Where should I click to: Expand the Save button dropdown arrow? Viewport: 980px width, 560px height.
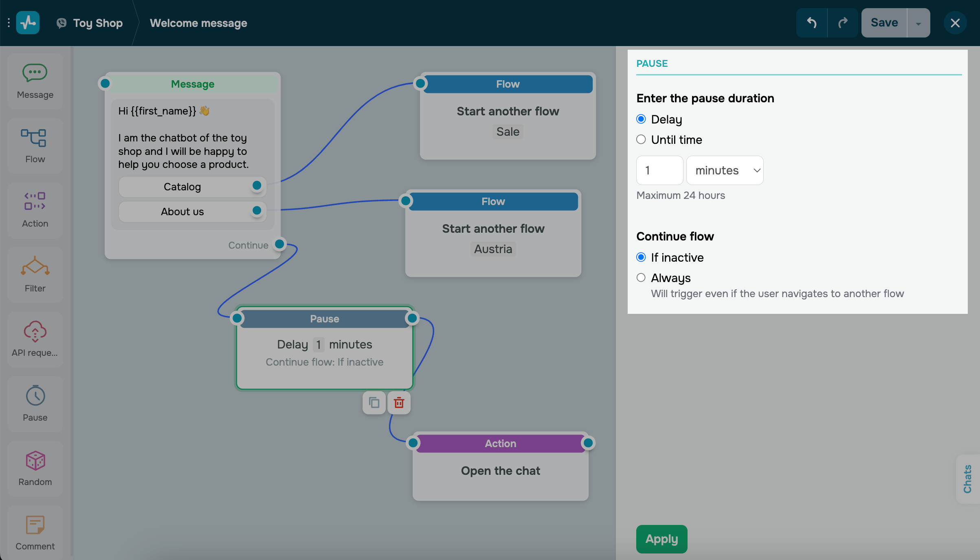918,23
